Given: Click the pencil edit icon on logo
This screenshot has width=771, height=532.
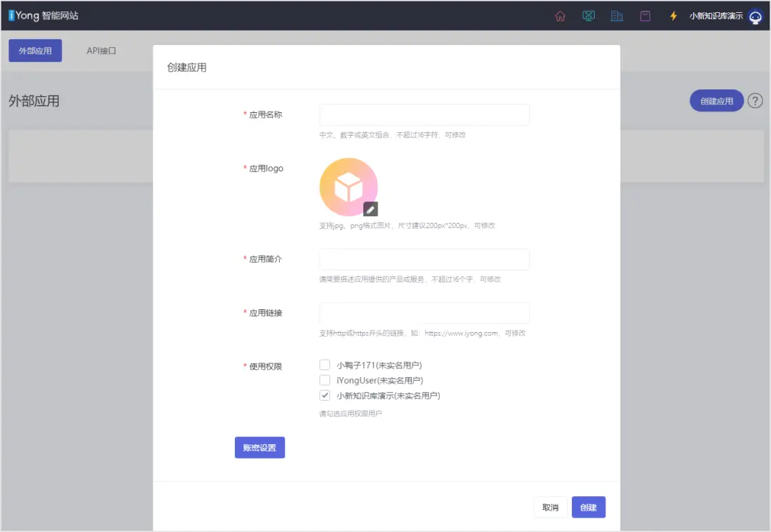Looking at the screenshot, I should point(371,209).
